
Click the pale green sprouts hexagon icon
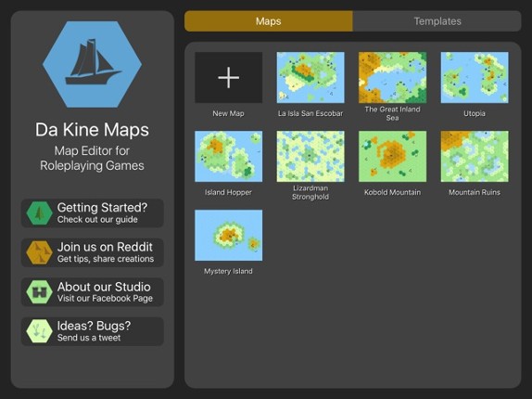tap(39, 331)
